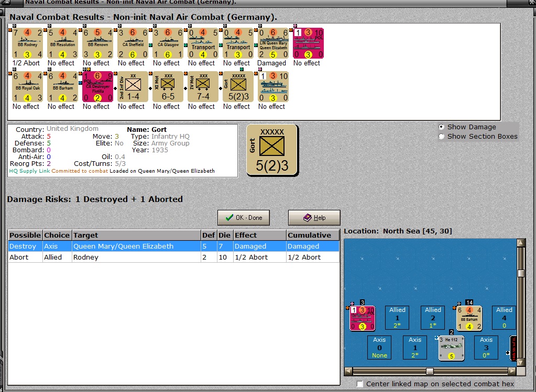The image size is (536, 392).
Task: Select the Queen Mary/Queen Elizabeth target row
Action: click(x=173, y=246)
